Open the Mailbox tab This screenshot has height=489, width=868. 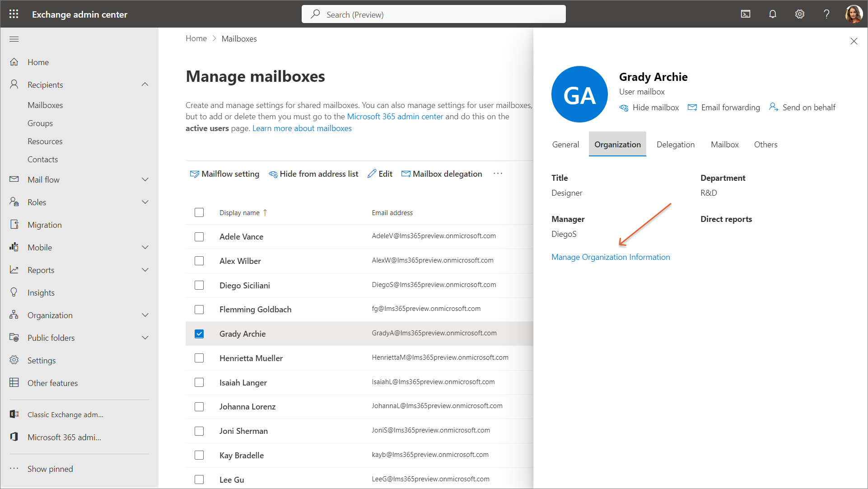[x=724, y=145]
